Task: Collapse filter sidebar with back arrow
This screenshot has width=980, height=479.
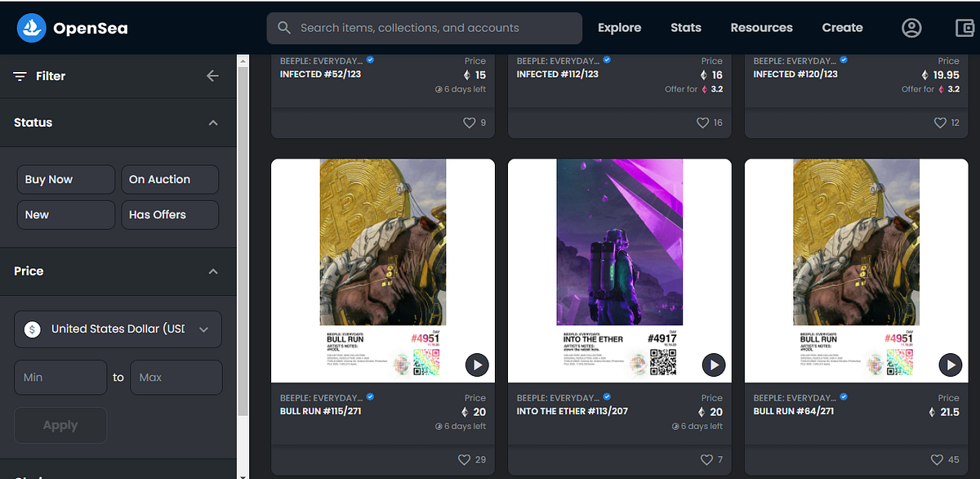Action: pos(212,76)
